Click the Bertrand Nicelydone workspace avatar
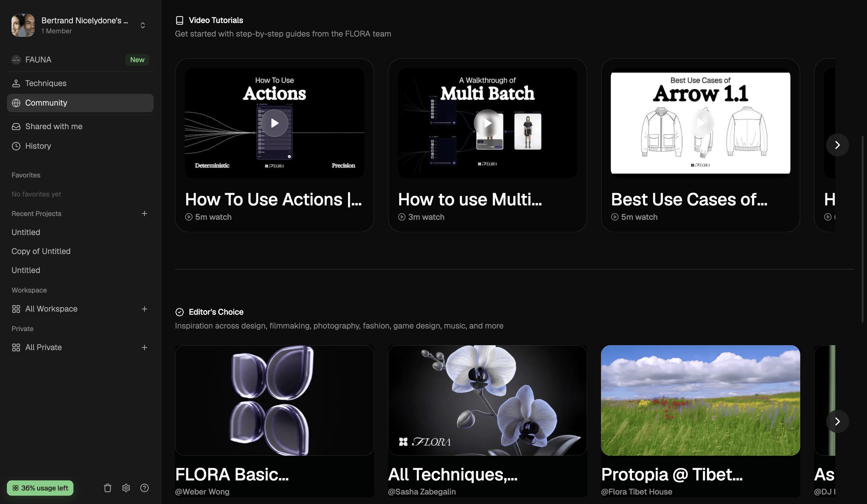Image resolution: width=867 pixels, height=504 pixels. pyautogui.click(x=23, y=25)
